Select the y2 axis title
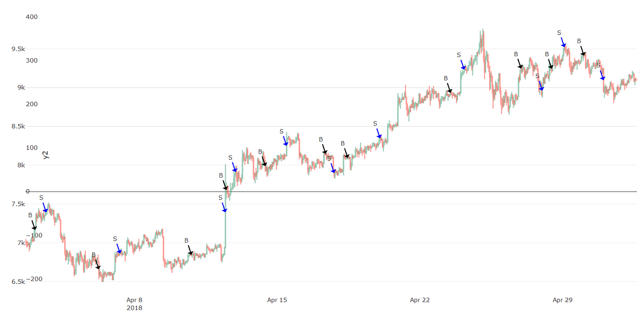644x323 pixels. (46, 155)
